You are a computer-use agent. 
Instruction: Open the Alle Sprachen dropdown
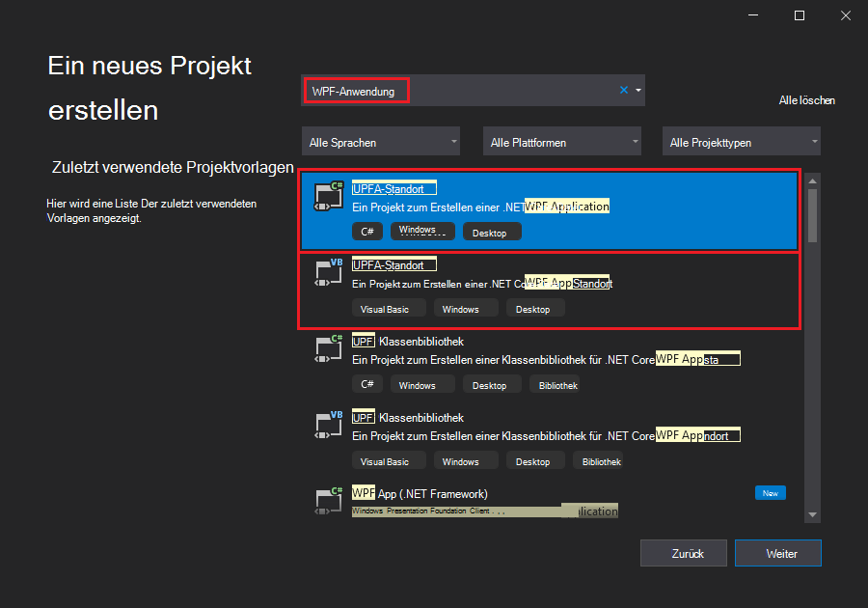tap(382, 142)
